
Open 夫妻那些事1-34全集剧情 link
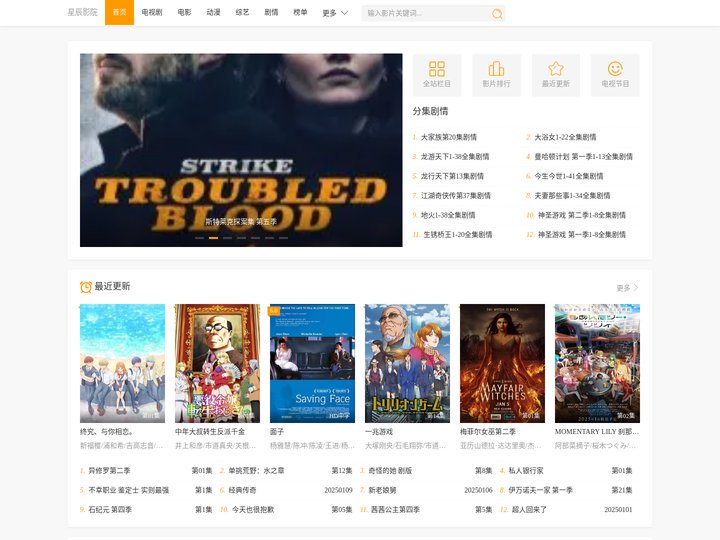[x=572, y=196]
